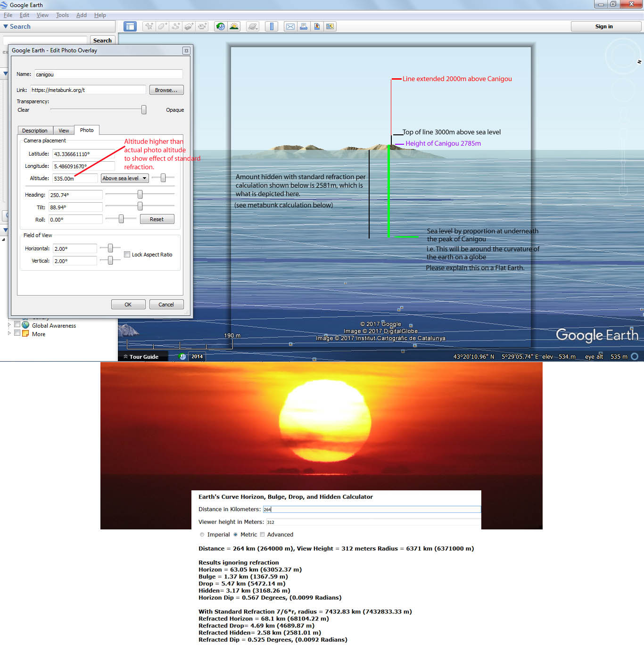Enable Lock Aspect Ratio checkbox
644x660 pixels.
(127, 254)
